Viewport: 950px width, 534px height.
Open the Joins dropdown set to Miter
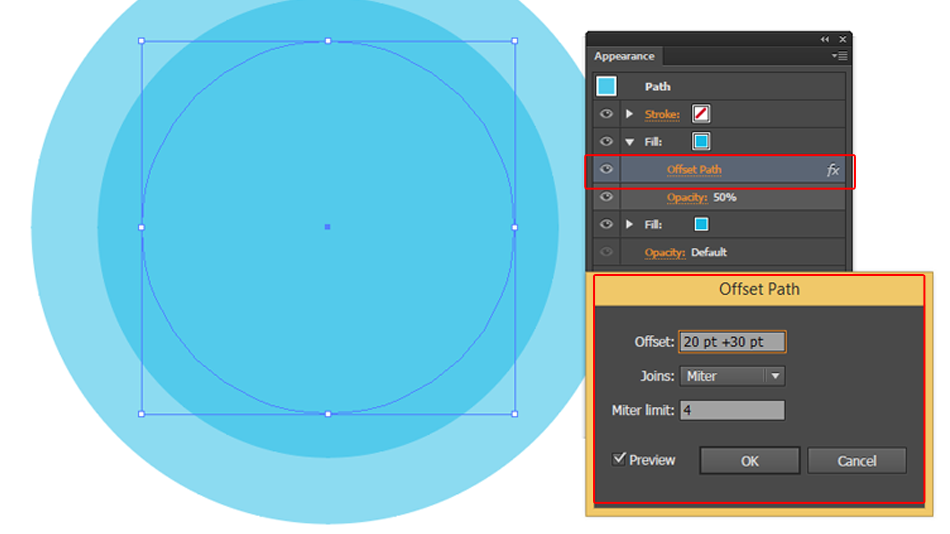(732, 376)
